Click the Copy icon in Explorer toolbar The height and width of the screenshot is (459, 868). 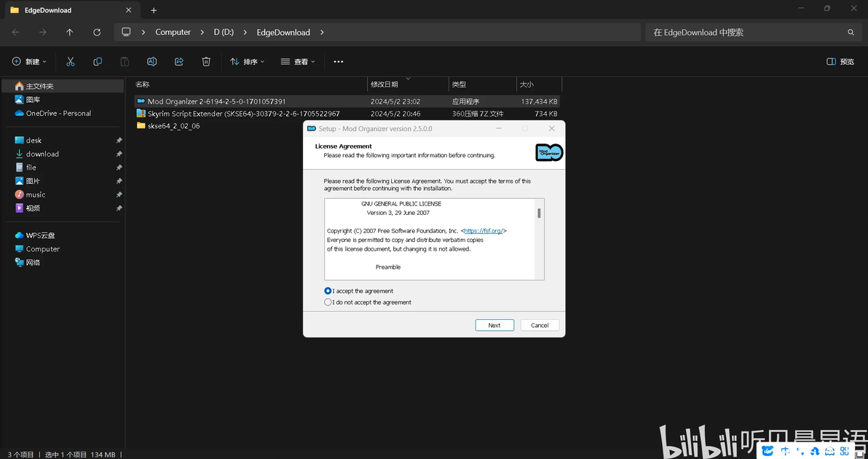[98, 61]
